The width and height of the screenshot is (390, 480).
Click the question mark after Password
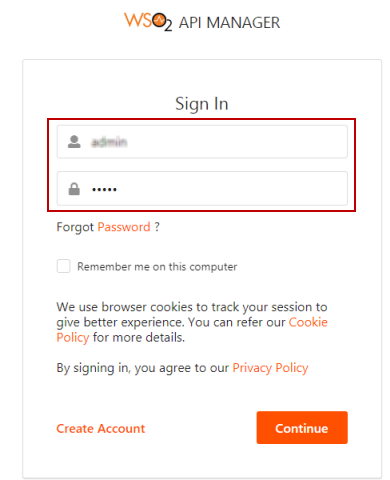(157, 227)
